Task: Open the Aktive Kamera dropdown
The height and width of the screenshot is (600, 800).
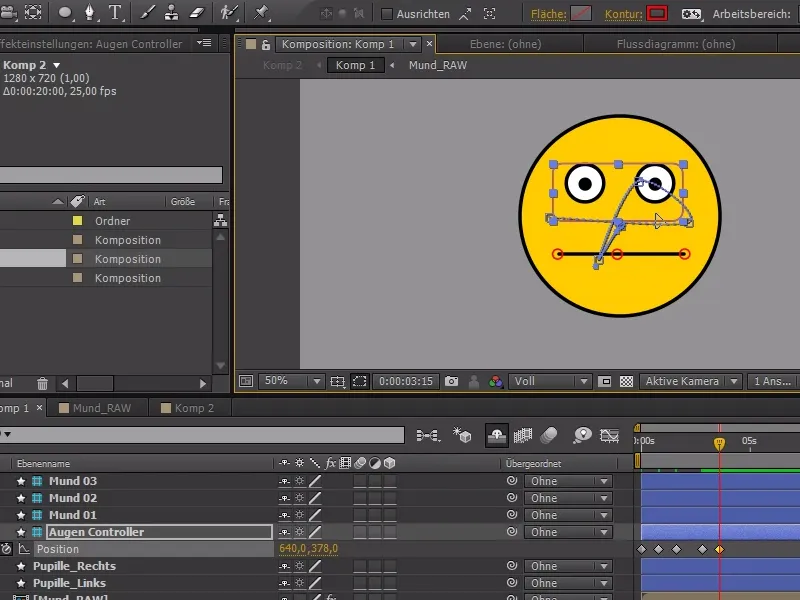Action: (x=690, y=381)
